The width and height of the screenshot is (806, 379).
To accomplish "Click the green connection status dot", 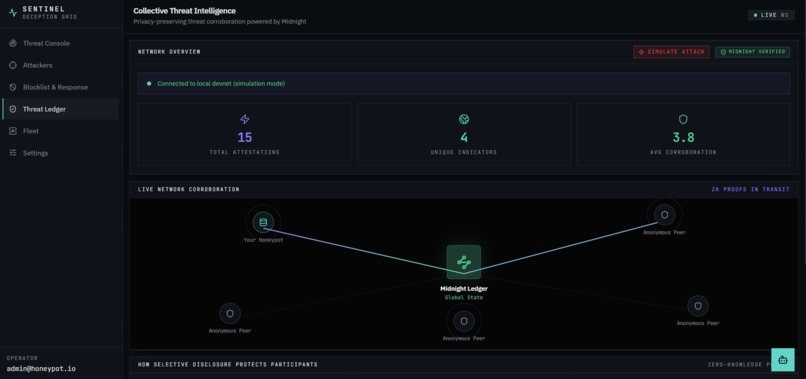I will pos(149,83).
